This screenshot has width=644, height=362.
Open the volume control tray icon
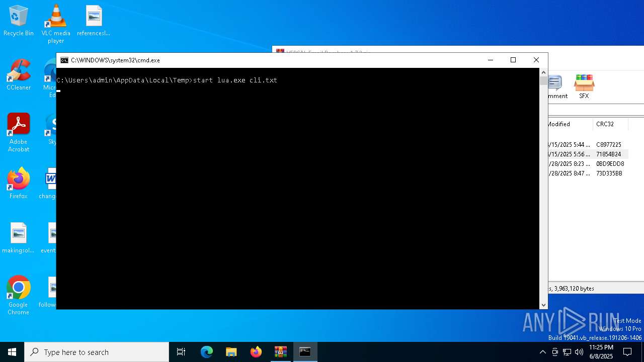pyautogui.click(x=579, y=352)
